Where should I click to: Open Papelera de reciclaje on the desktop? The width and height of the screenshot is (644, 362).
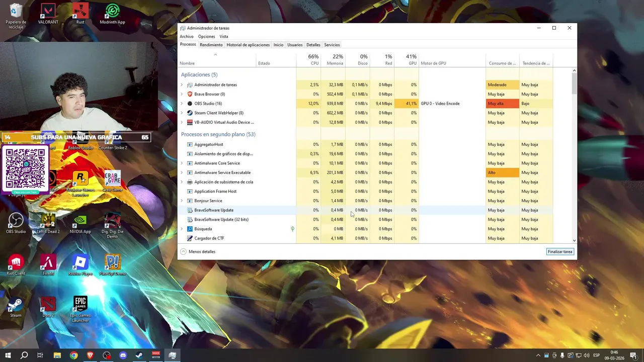coord(16,16)
